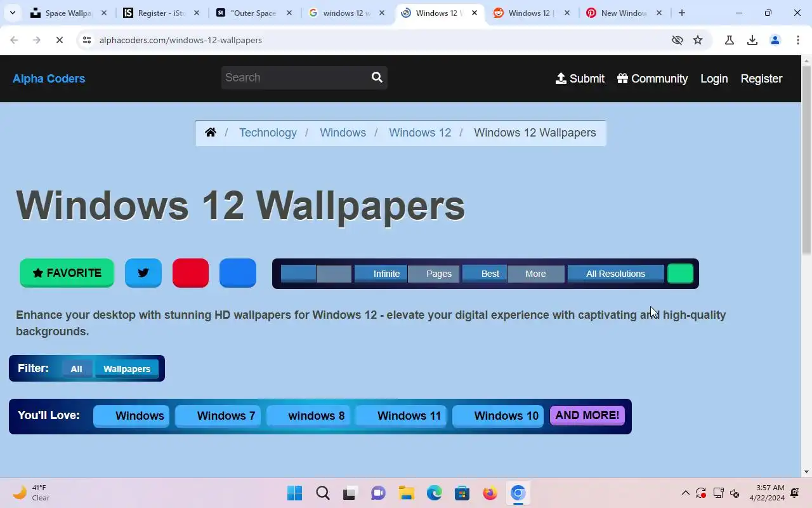Switch to Pages view mode
Screen dimensions: 812x508
(433, 274)
